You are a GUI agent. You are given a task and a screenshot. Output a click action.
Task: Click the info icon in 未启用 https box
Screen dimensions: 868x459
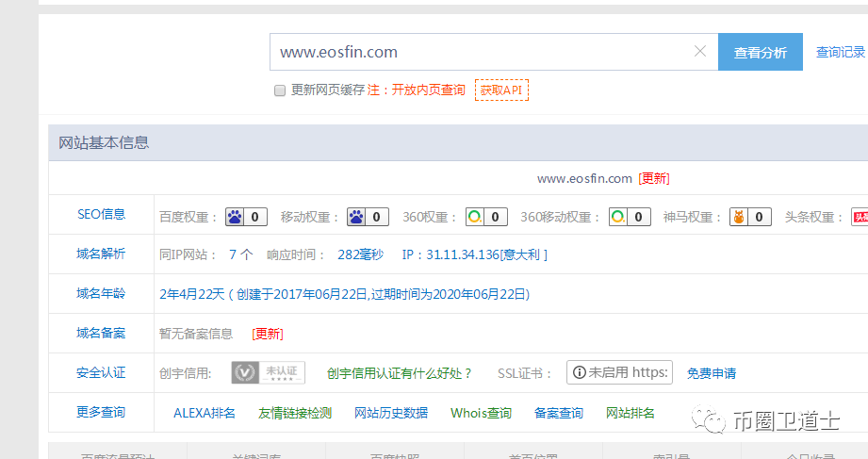[579, 372]
